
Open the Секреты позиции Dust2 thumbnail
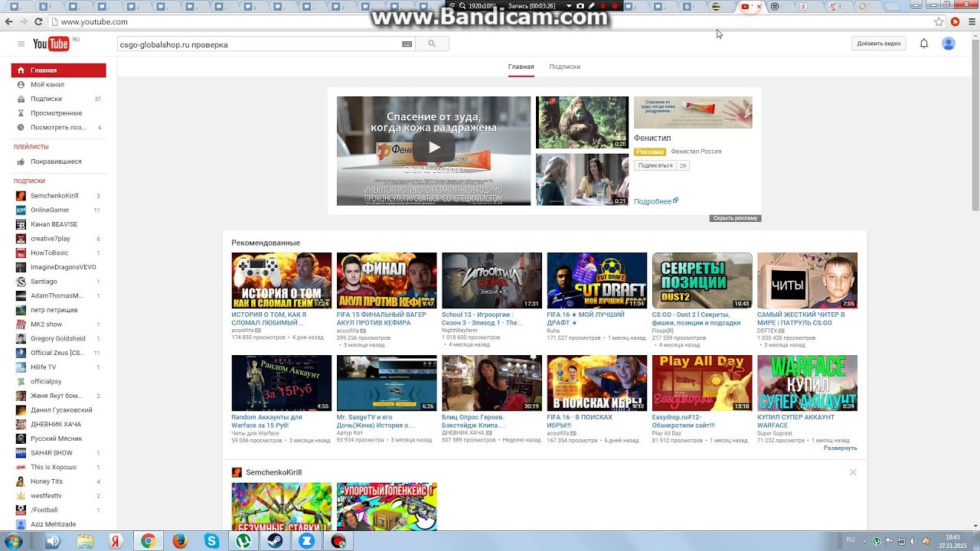point(702,280)
